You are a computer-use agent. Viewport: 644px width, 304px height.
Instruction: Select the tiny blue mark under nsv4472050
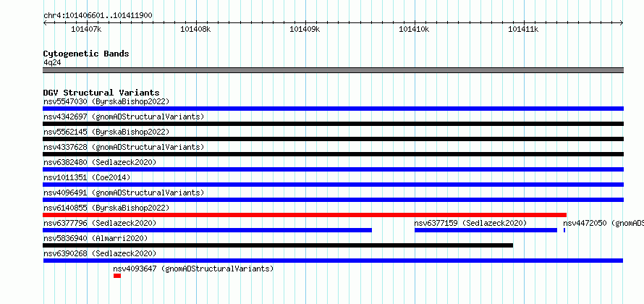click(x=564, y=230)
